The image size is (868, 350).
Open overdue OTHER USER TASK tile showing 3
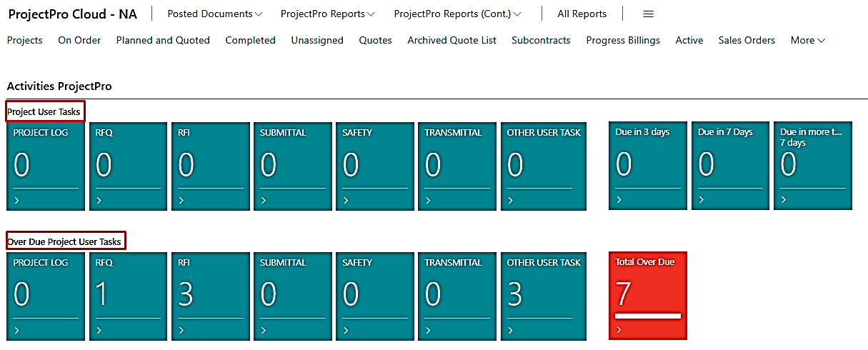click(x=544, y=296)
